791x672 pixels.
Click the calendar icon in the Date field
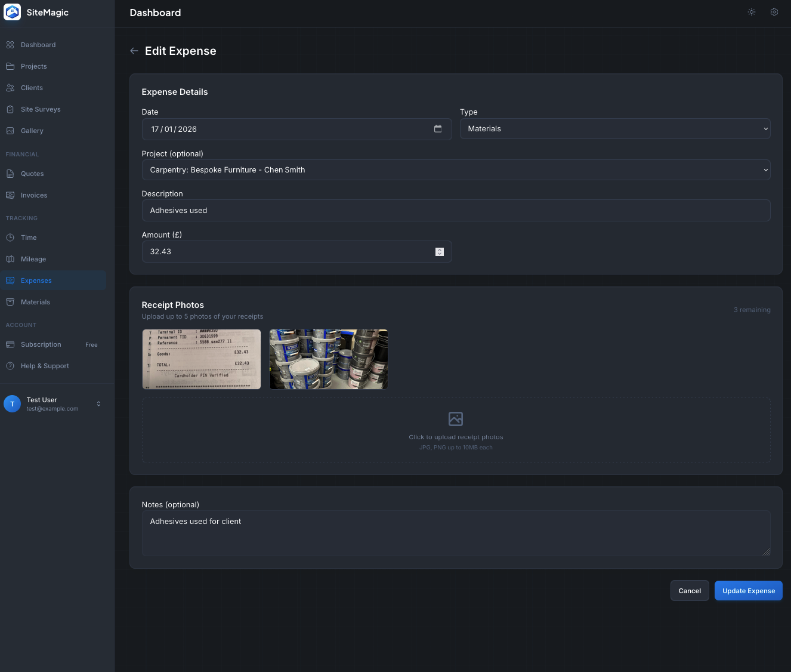(438, 129)
